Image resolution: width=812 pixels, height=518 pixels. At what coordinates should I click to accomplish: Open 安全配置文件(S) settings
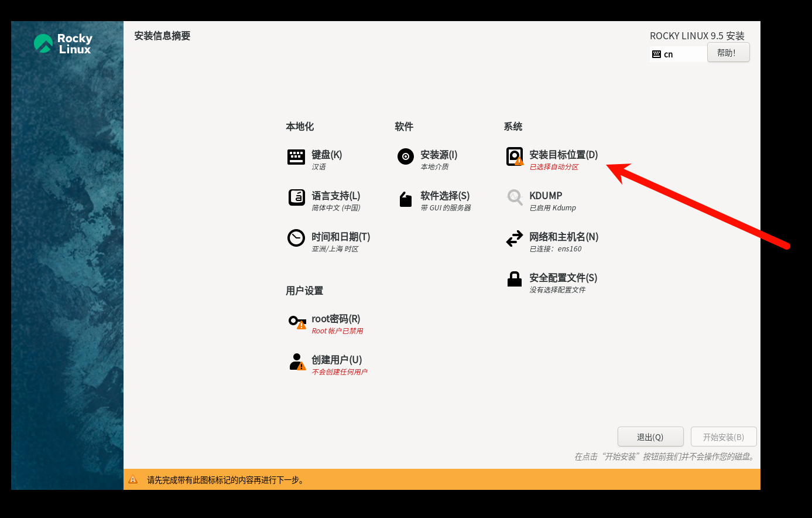563,278
